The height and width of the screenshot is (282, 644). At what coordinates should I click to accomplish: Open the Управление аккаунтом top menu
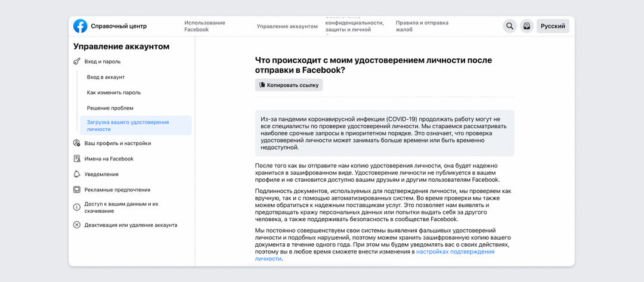click(x=287, y=26)
